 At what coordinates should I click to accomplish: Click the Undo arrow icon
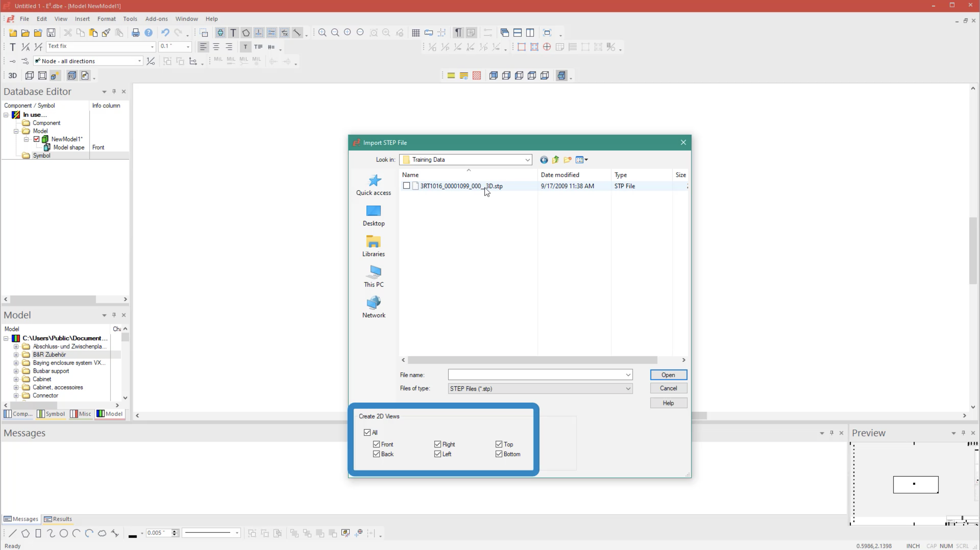click(x=165, y=33)
